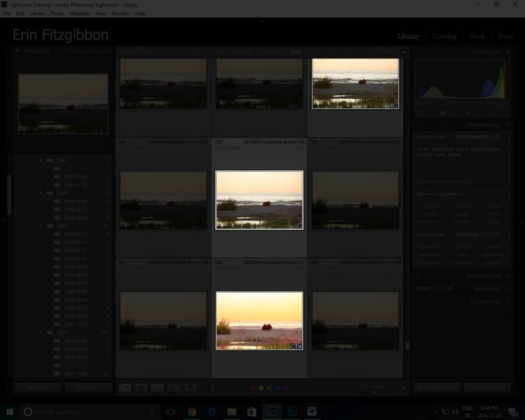The height and width of the screenshot is (420, 525).
Task: Open the Keyword Tags dropdown
Action: pyautogui.click(x=477, y=137)
